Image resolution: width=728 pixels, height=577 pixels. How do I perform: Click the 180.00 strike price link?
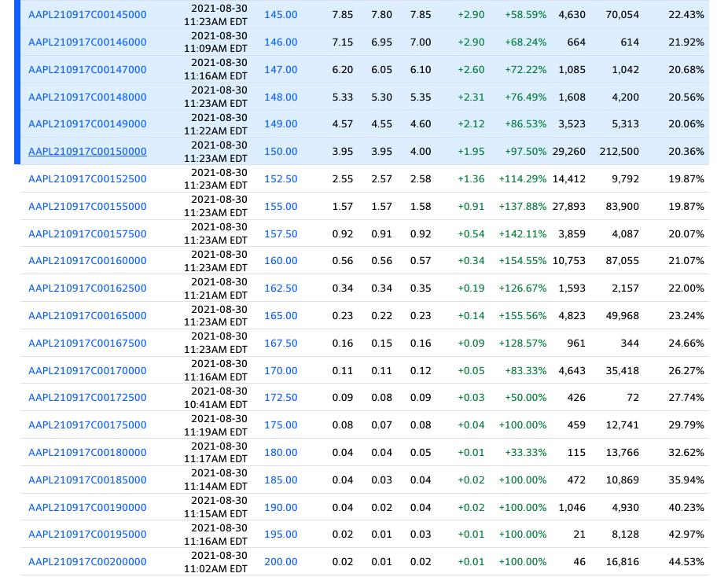(x=281, y=452)
